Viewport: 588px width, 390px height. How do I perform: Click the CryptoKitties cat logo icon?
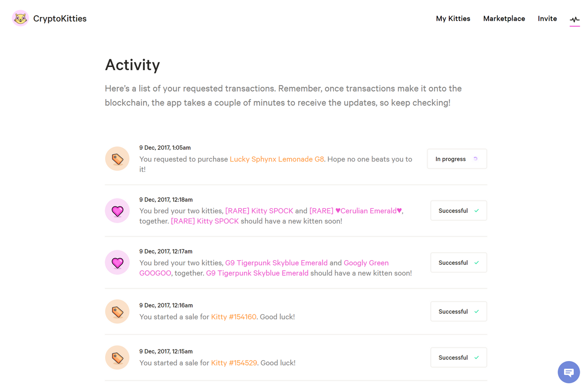pyautogui.click(x=20, y=18)
